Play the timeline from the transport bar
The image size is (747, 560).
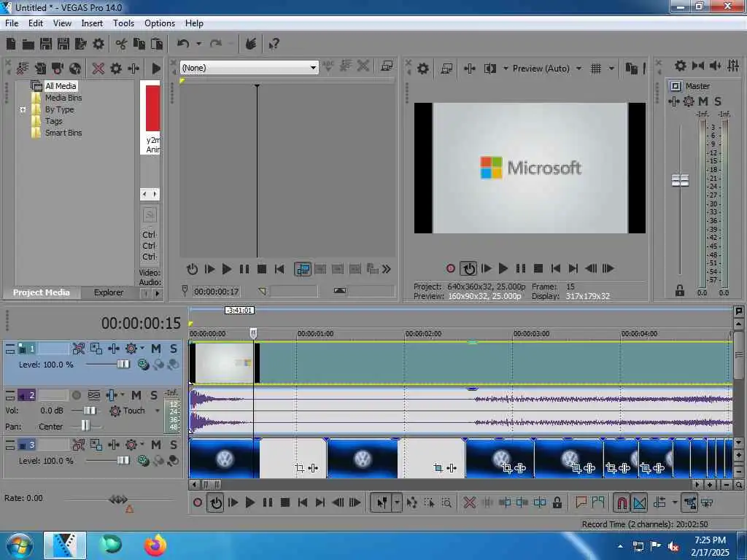249,502
